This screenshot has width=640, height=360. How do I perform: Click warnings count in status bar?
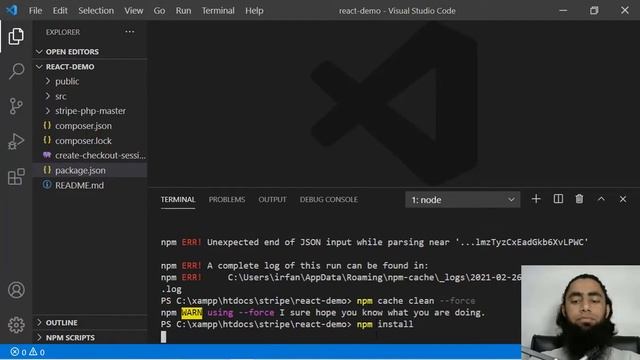click(x=37, y=352)
